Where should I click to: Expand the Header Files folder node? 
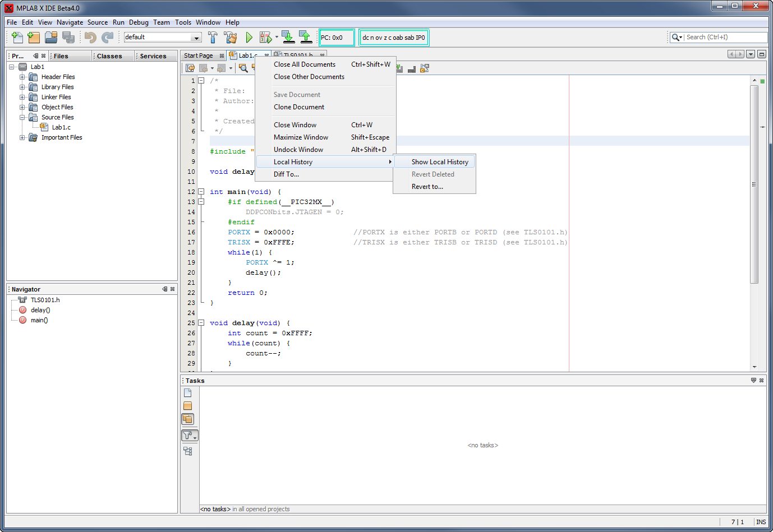pos(22,77)
